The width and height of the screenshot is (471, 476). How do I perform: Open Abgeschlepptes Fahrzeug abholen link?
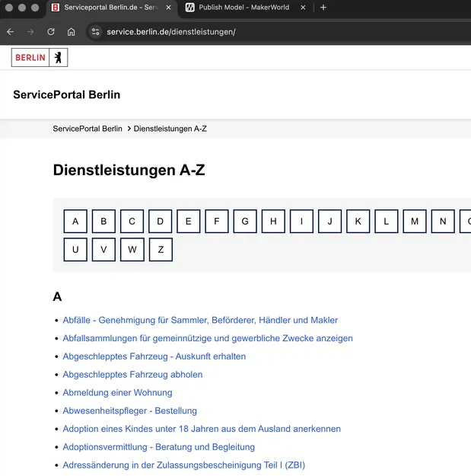click(132, 374)
